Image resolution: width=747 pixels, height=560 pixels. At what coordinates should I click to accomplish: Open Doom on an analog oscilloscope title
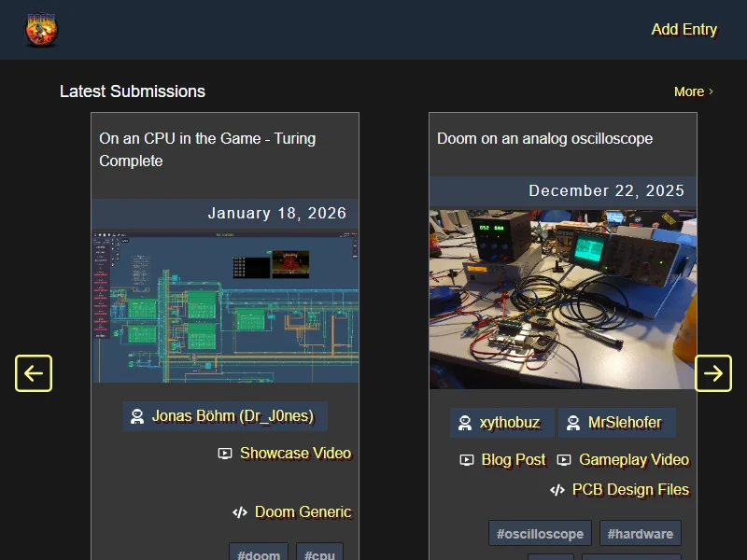coord(544,138)
